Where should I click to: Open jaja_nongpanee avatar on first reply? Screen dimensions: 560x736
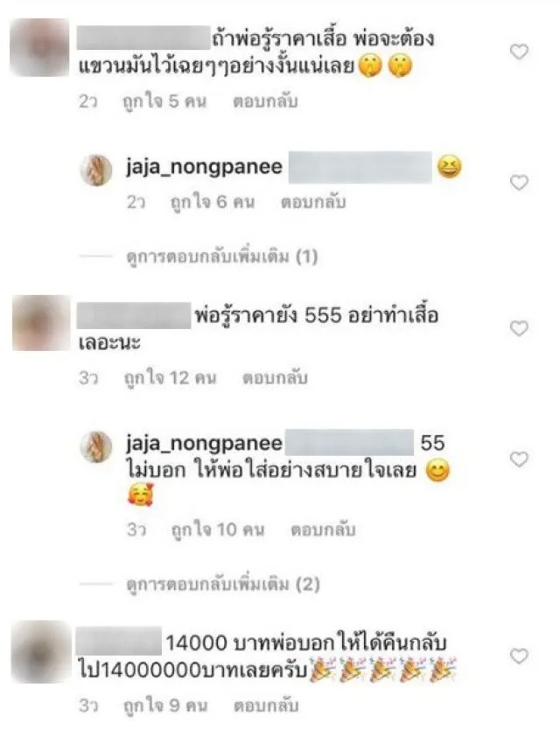click(x=96, y=170)
